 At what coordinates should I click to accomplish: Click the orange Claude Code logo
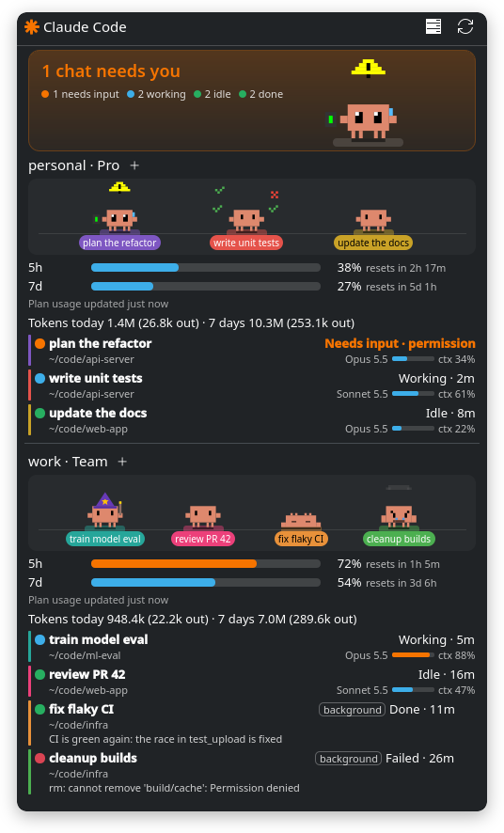[x=32, y=27]
